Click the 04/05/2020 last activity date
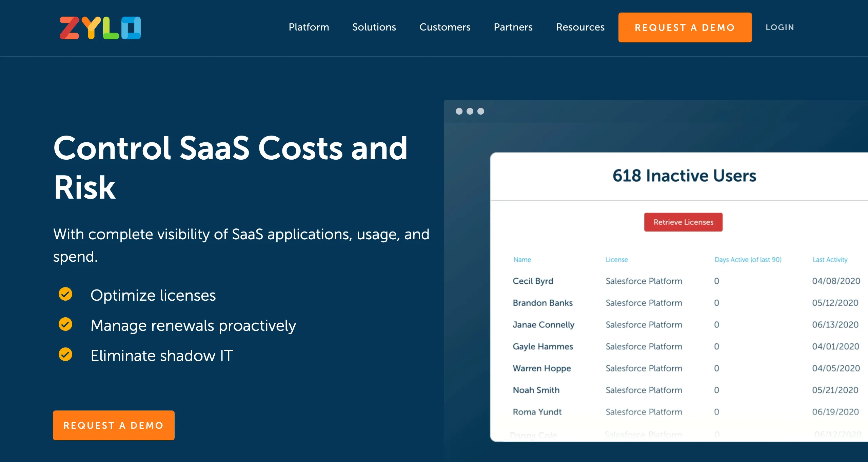The height and width of the screenshot is (462, 868). click(836, 368)
